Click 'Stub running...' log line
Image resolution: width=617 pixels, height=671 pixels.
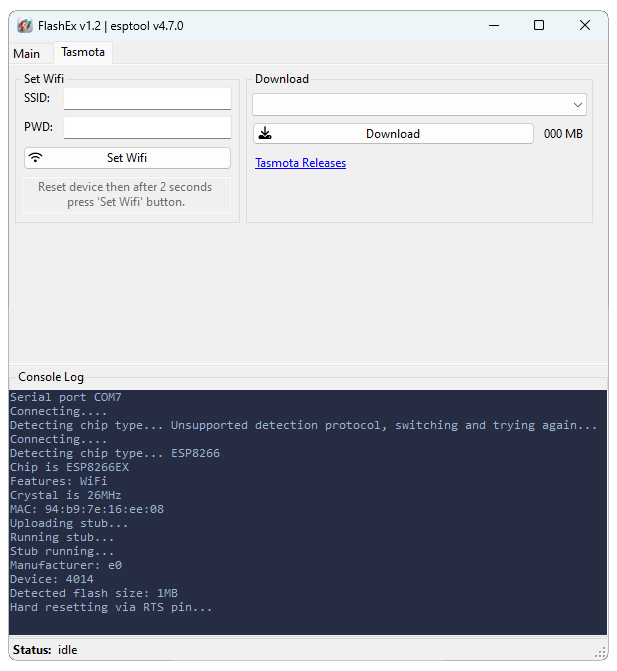(x=62, y=551)
